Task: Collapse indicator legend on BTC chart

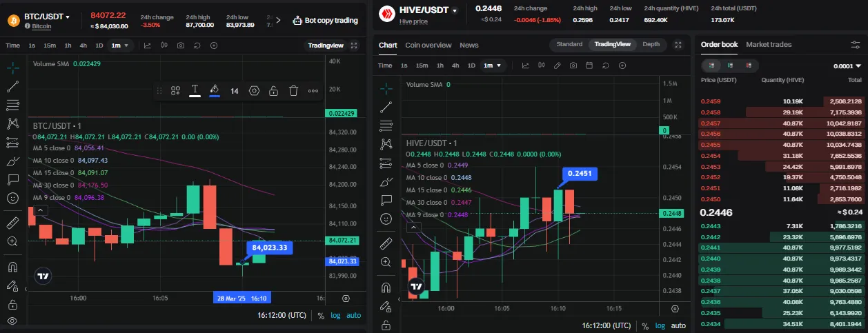Action: pos(41,210)
